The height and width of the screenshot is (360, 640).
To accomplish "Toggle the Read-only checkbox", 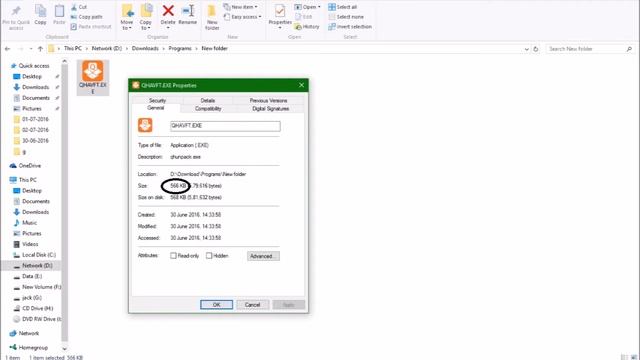I will click(173, 256).
